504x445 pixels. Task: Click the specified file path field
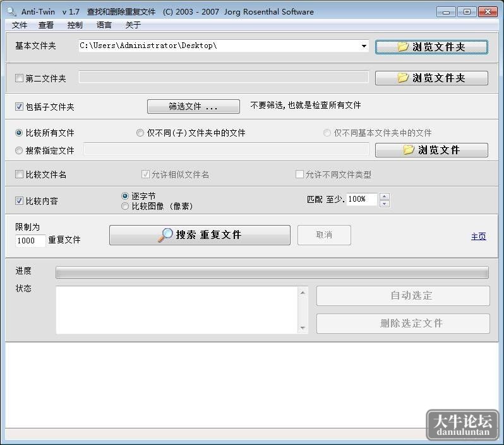coord(226,149)
